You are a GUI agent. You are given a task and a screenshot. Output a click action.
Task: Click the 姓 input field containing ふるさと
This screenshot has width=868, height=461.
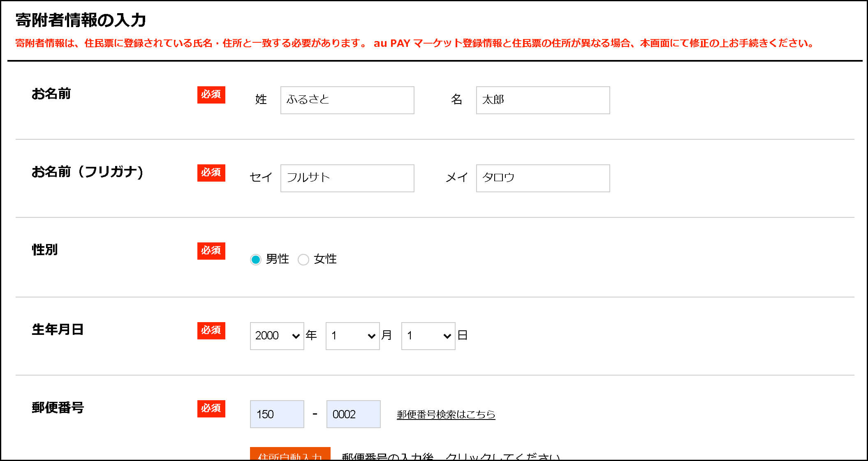click(x=347, y=100)
